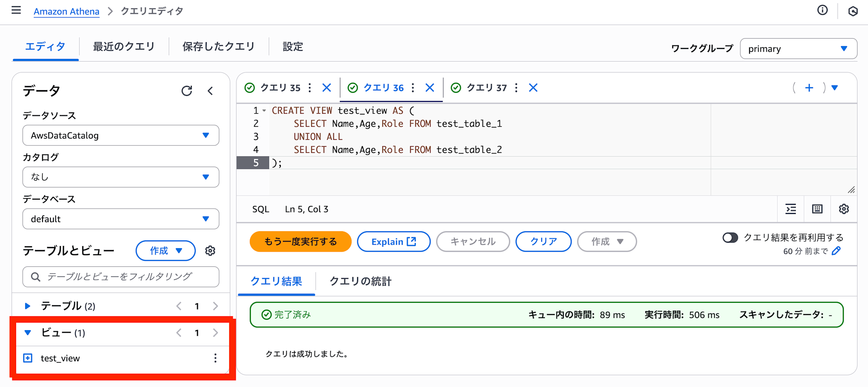This screenshot has height=387, width=868.
Task: Switch to the 保存したクエリ tab
Action: pos(218,46)
